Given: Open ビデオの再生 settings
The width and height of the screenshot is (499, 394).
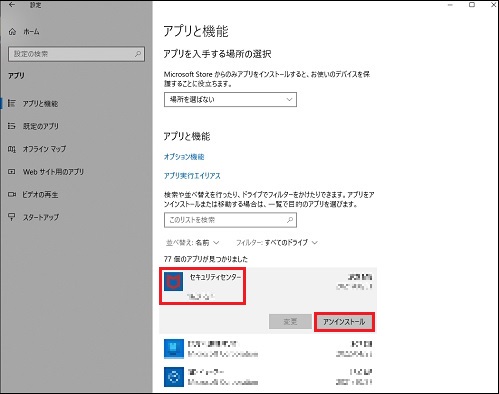Looking at the screenshot, I should pyautogui.click(x=40, y=194).
